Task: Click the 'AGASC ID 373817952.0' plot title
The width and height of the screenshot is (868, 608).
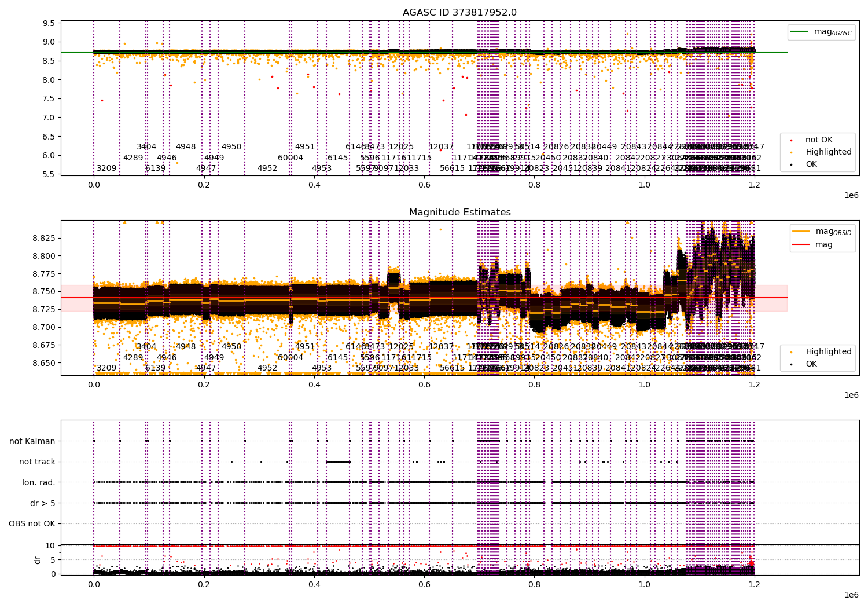Action: (x=459, y=13)
